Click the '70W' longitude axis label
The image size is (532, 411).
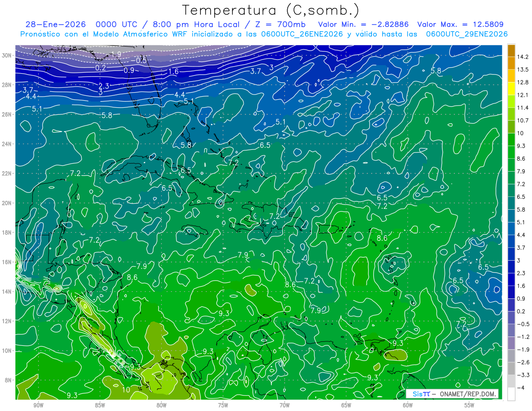click(285, 405)
